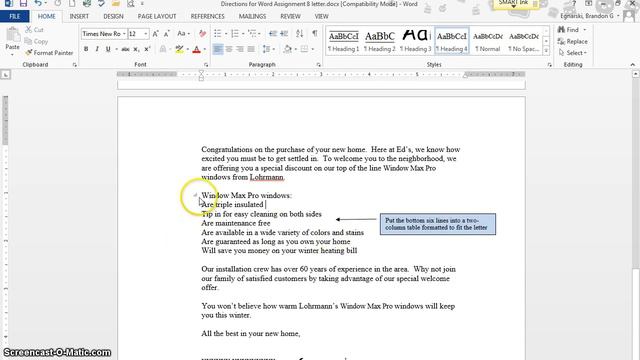Toggle Italic formatting
The width and height of the screenshot is (640, 360).
point(97,49)
